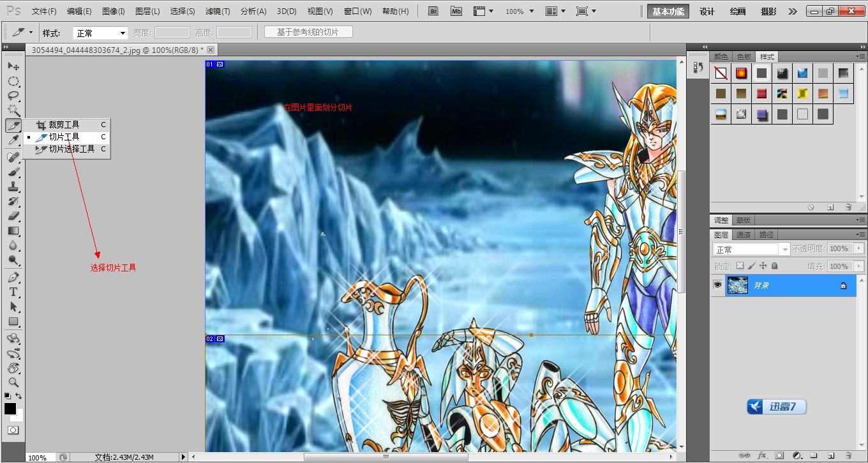The image size is (868, 463).
Task: Hide the 背景 layer with eye icon
Action: 718,285
